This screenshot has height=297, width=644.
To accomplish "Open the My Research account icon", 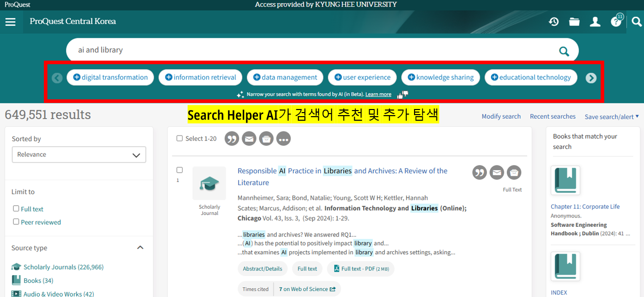I will (x=595, y=21).
